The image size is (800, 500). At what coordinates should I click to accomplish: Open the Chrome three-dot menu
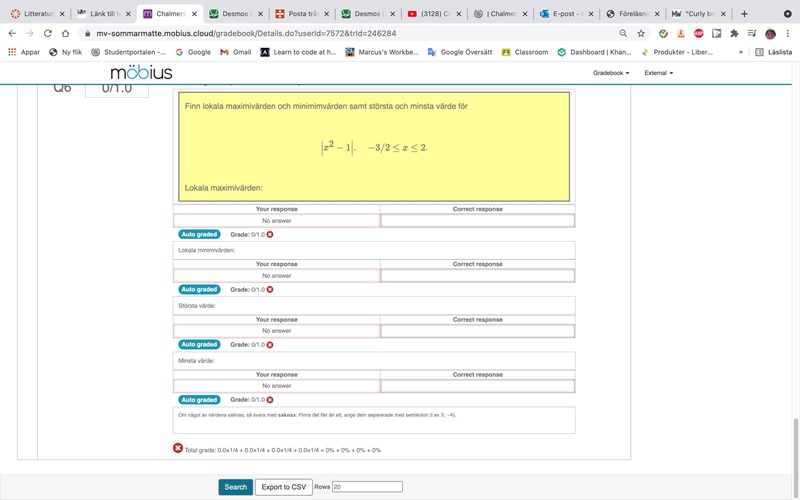click(788, 33)
